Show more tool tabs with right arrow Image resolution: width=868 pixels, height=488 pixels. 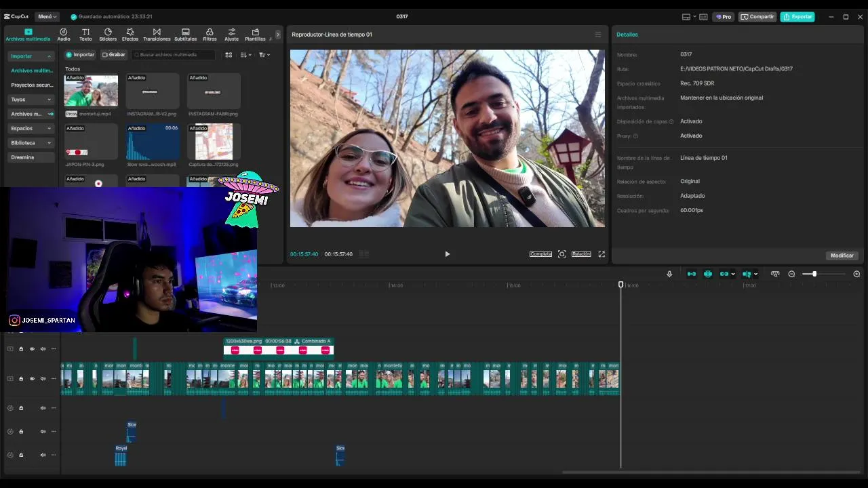click(x=277, y=35)
